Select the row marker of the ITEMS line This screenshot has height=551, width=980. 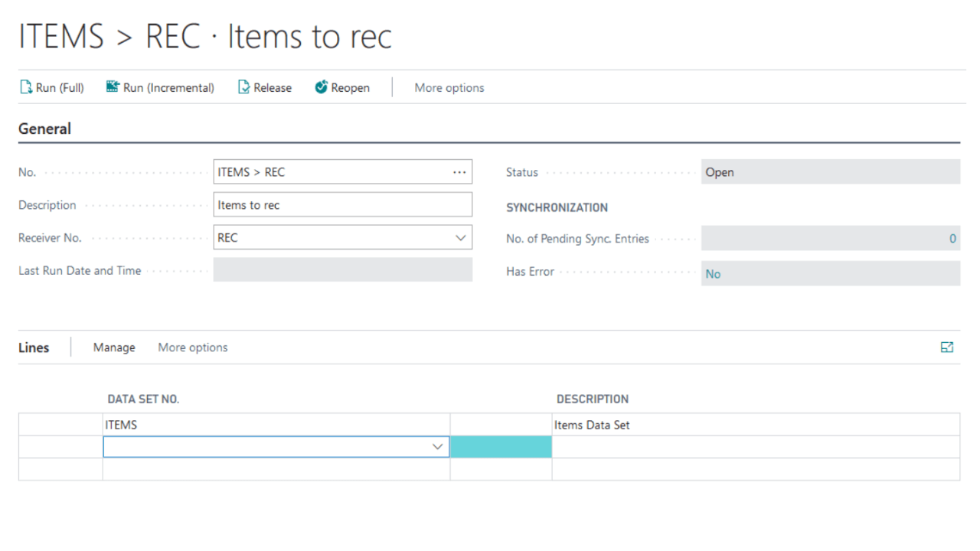click(60, 425)
